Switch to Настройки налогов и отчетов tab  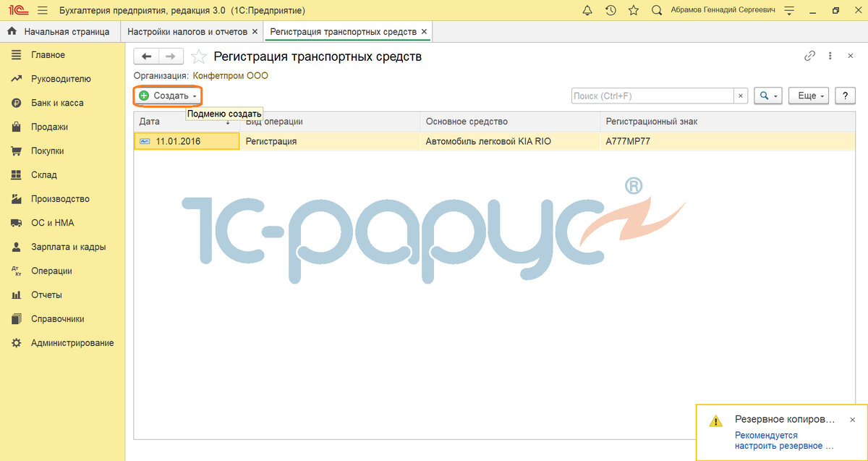click(187, 32)
